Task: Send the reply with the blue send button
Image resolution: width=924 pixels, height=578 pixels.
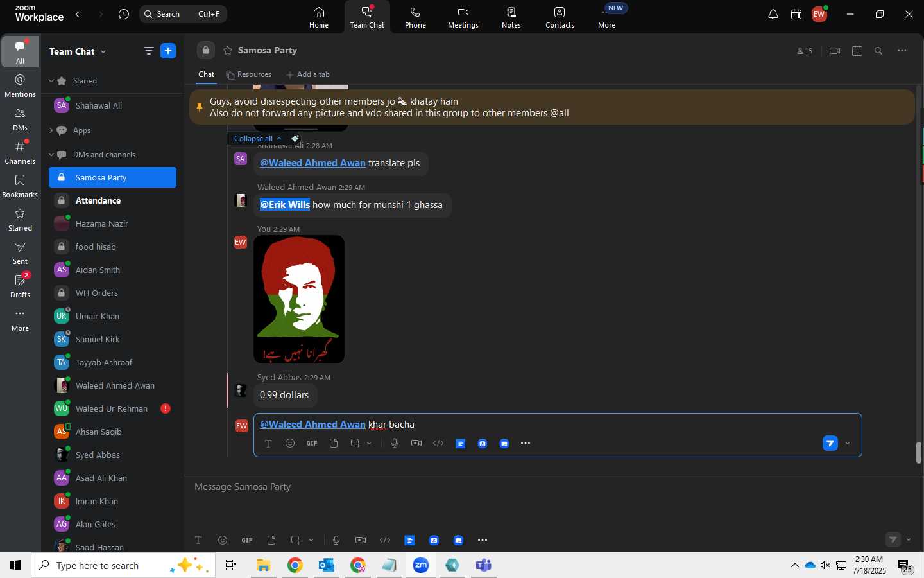Action: [831, 444]
